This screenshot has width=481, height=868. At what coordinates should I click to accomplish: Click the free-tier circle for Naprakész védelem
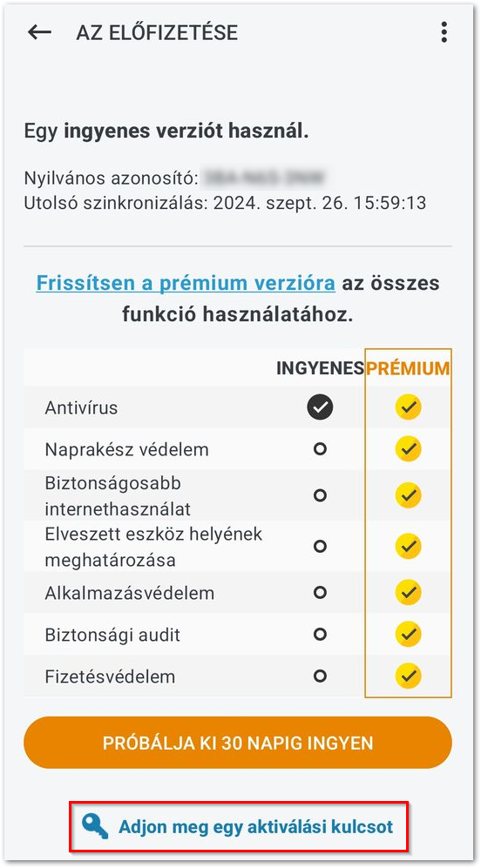(320, 449)
